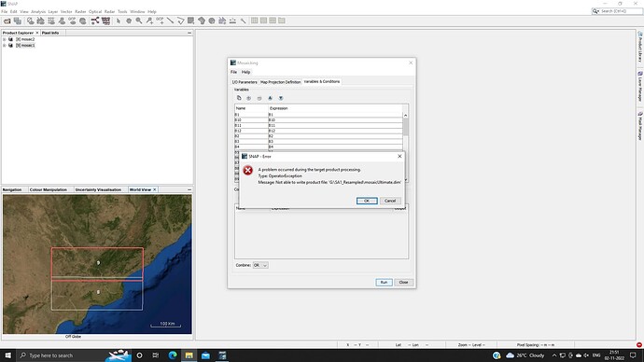Screen dimensions: 644x362
Task: Switch to Uncertainty Visualisation tab
Action: [x=98, y=189]
